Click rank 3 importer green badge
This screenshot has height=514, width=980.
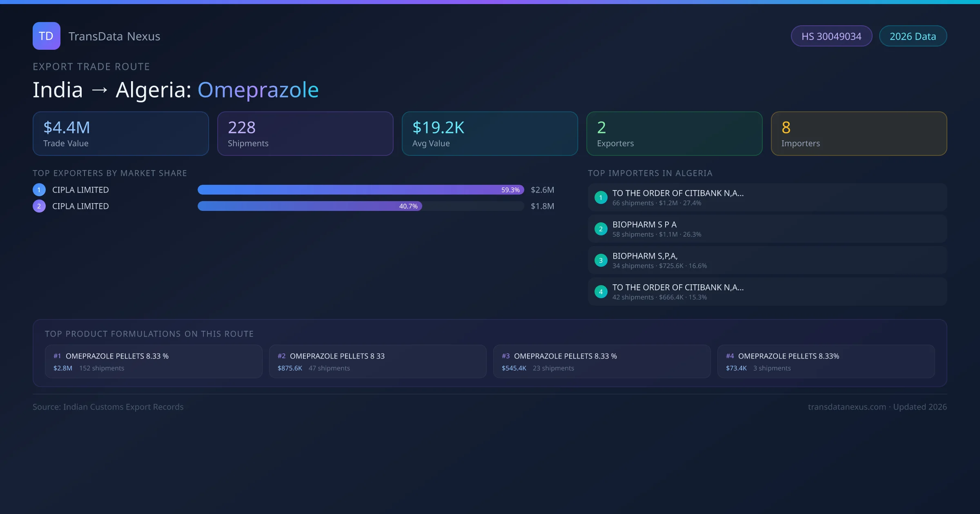pos(601,260)
